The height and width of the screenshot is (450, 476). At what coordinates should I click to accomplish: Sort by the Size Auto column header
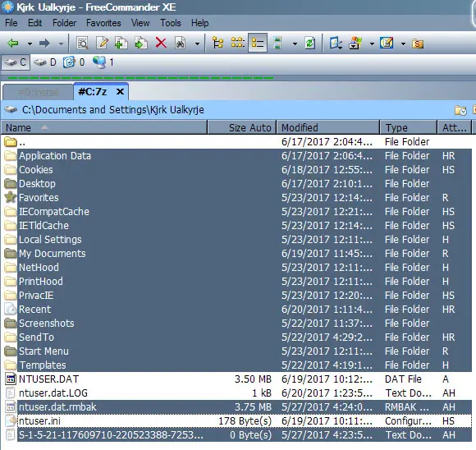point(242,127)
